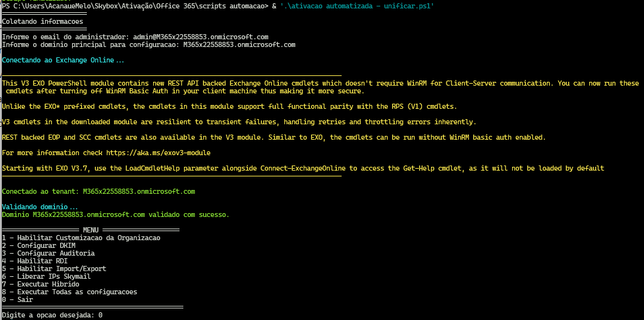644x320 pixels.
Task: Click option 8 Executar Todas as configuracoes
Action: [x=69, y=292]
